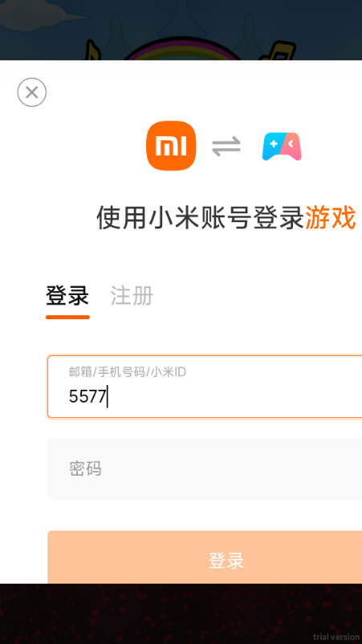Screen dimensions: 362x644
Task: Click into the 密码 password field
Action: click(x=205, y=469)
